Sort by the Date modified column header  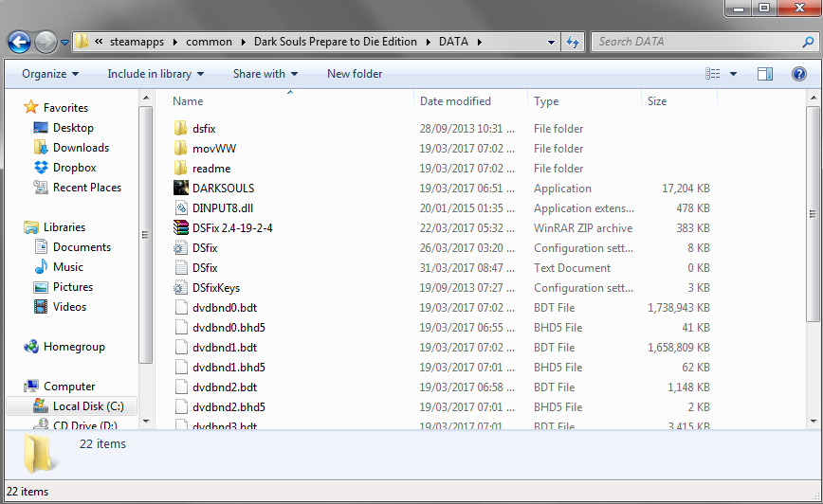pyautogui.click(x=455, y=101)
